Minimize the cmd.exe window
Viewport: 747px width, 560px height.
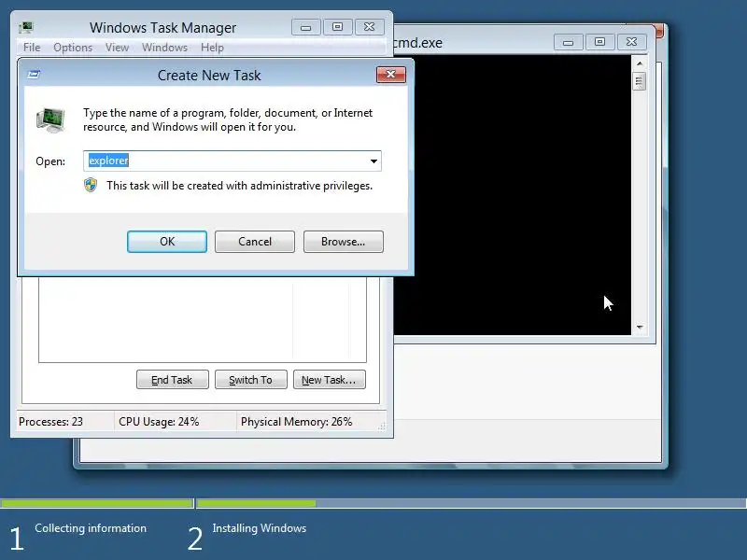568,42
